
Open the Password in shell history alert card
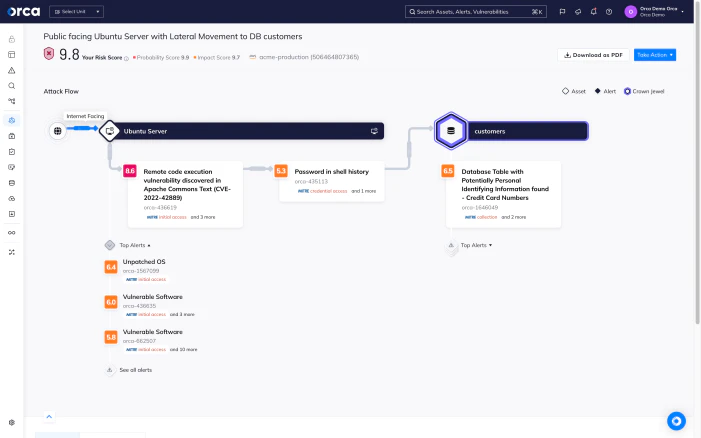pos(331,181)
